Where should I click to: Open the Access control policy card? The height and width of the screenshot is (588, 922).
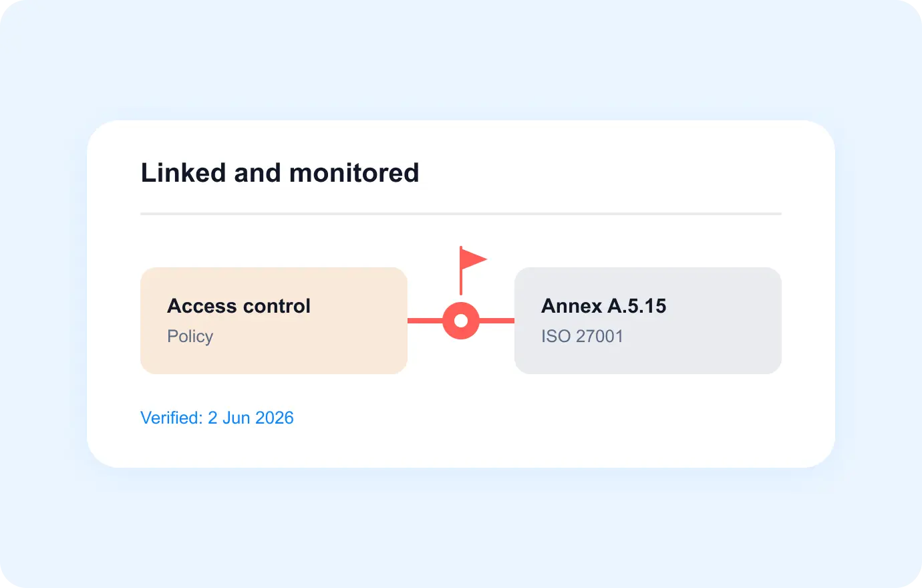[x=274, y=321]
